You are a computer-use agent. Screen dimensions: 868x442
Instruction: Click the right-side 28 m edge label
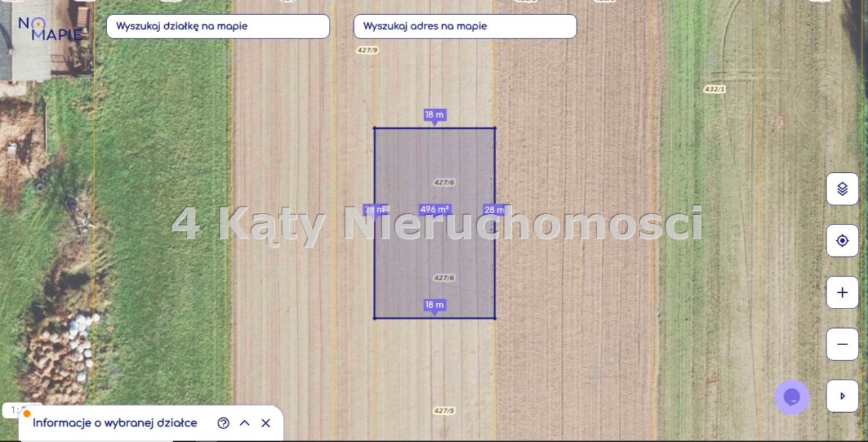point(494,210)
